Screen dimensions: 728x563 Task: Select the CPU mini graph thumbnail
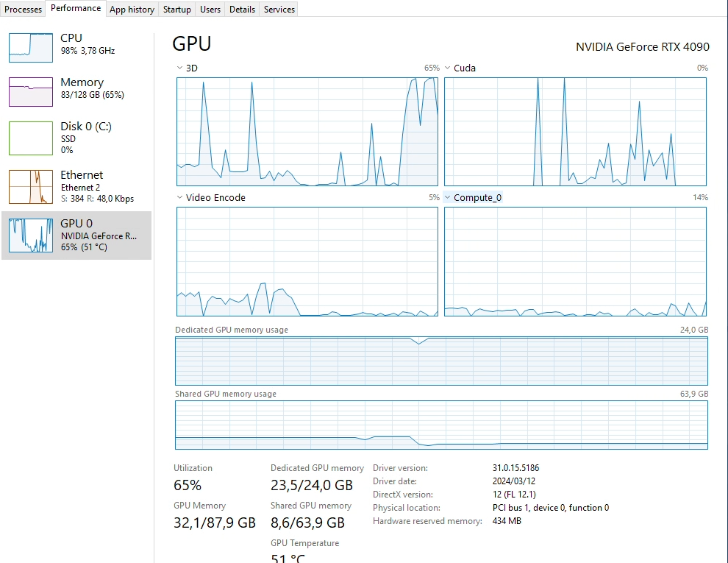click(31, 47)
